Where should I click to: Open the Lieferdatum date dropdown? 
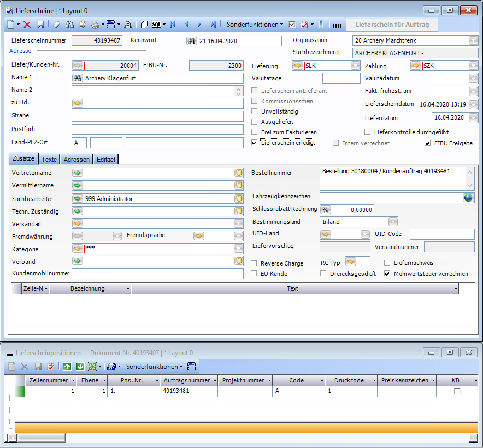click(x=473, y=118)
